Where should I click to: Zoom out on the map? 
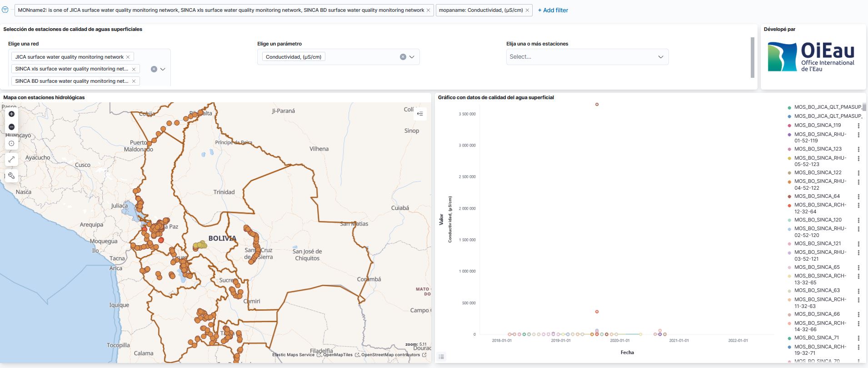coord(11,127)
